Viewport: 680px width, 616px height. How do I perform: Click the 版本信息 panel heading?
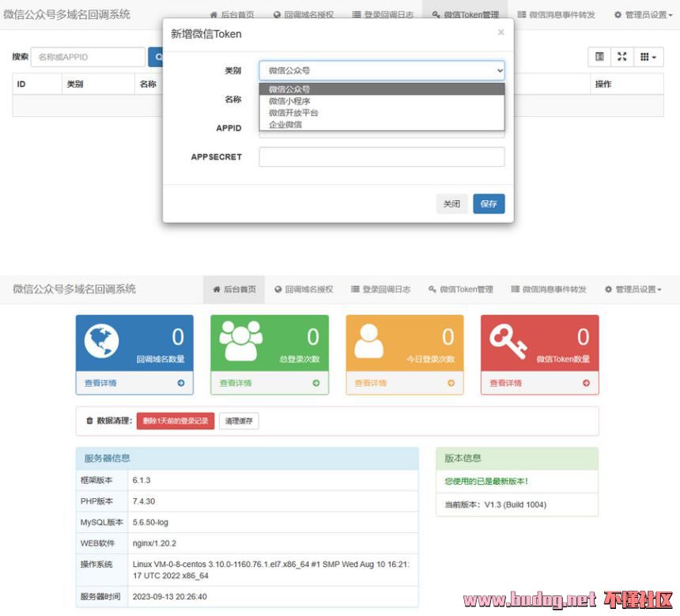(517, 458)
